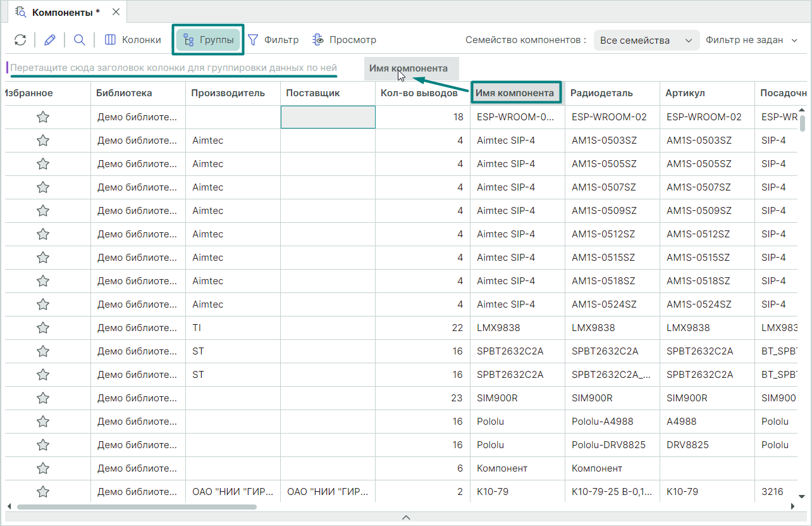Expand the Все семейства dropdown
This screenshot has height=526, width=812.
click(x=646, y=41)
